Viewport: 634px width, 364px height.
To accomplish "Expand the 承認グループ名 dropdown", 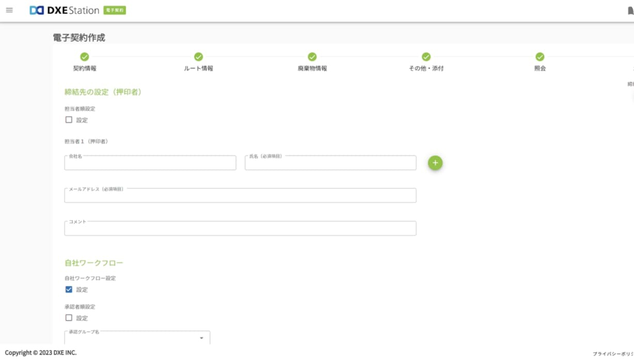I will point(137,338).
